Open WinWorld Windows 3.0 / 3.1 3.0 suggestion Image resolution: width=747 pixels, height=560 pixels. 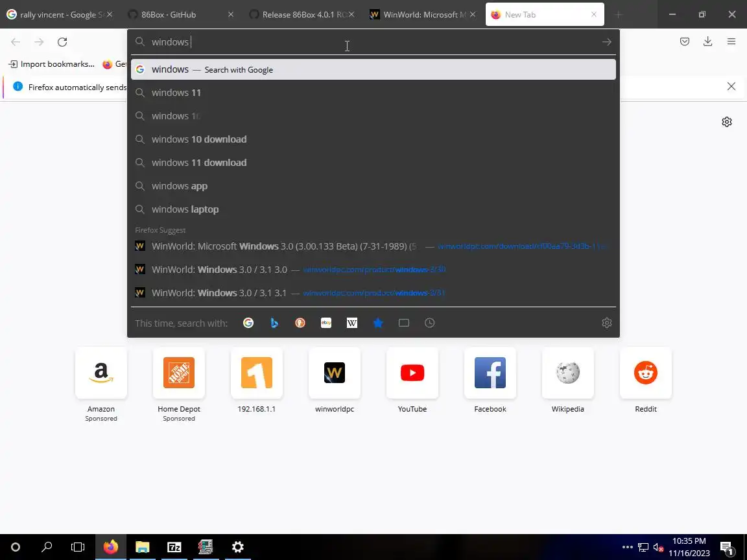tap(373, 270)
